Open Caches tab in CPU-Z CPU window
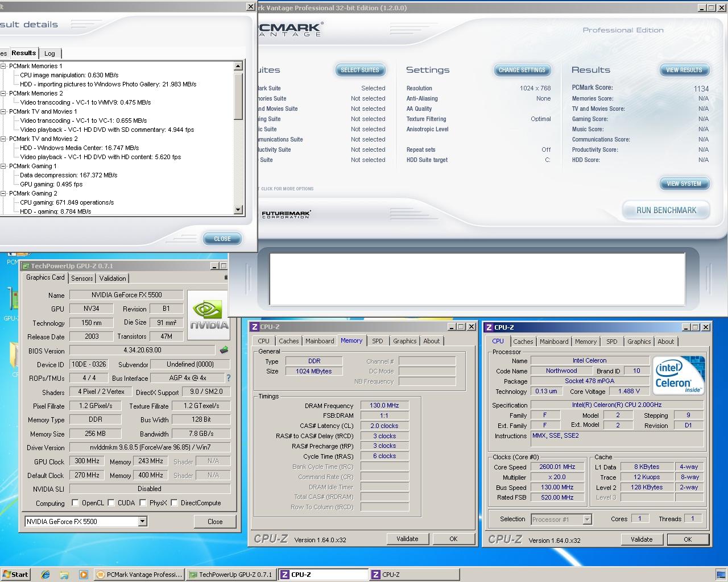This screenshot has width=728, height=582. click(x=523, y=342)
